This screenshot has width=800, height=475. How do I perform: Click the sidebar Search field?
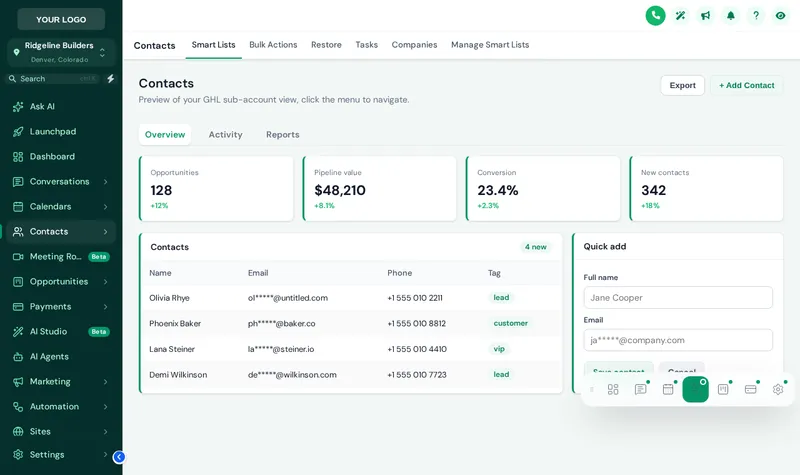(54, 79)
